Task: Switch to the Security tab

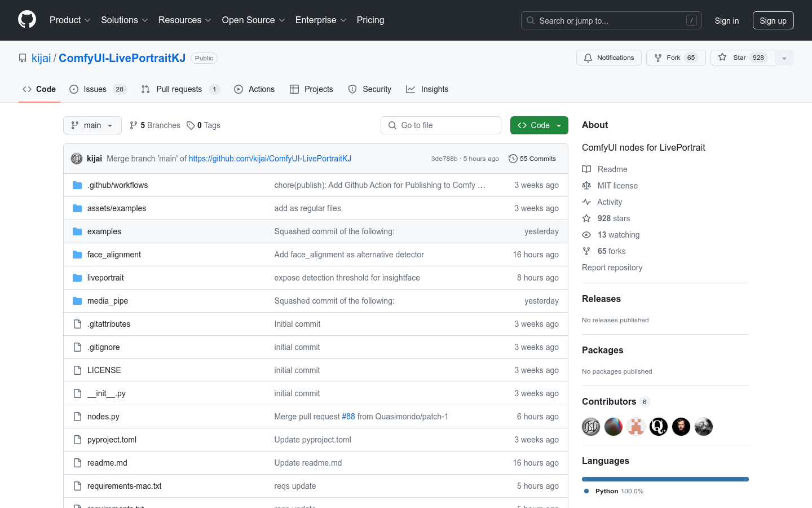Action: [370, 89]
